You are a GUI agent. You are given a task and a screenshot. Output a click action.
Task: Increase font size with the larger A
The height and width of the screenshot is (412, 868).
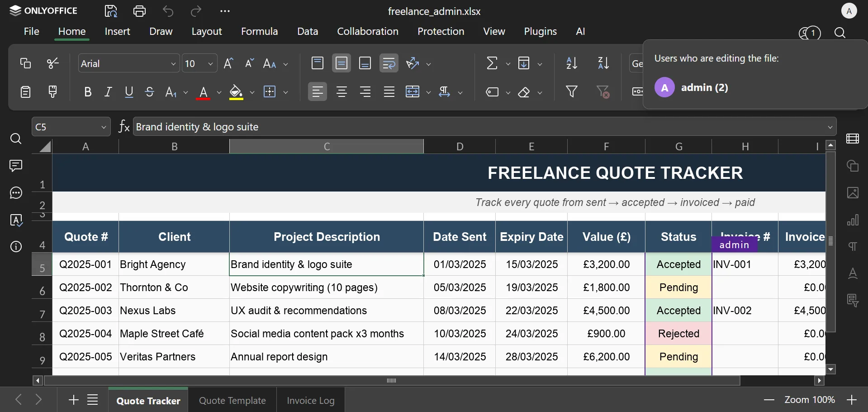click(x=229, y=64)
